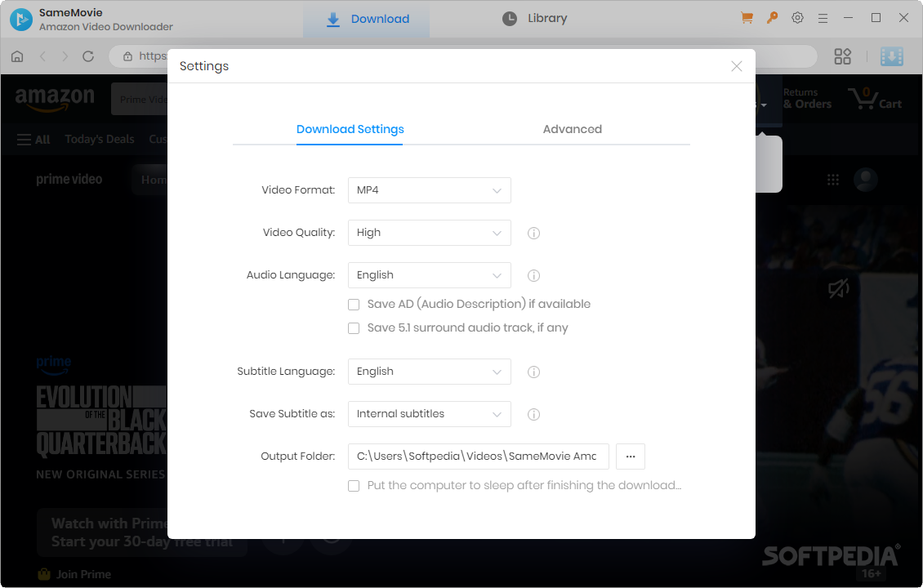Image resolution: width=923 pixels, height=588 pixels.
Task: Open the hamburger menu in title bar
Action: click(x=823, y=19)
